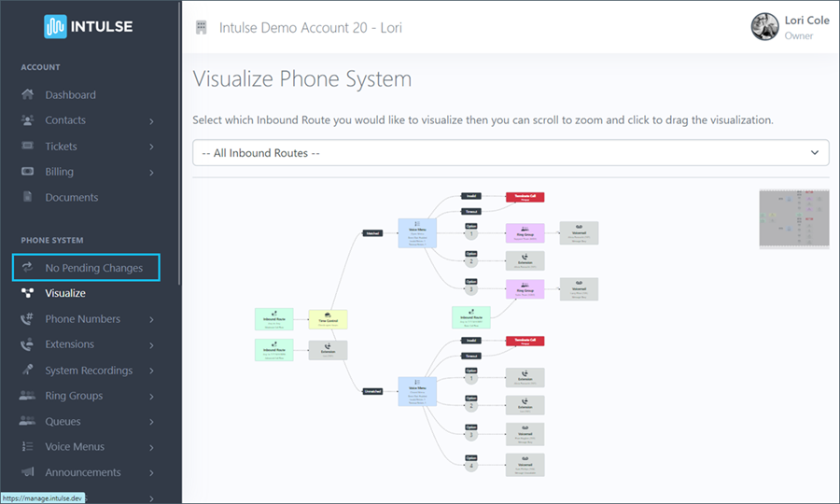Viewport: 840px width, 504px height.
Task: Open the Visualize menu item
Action: point(65,293)
